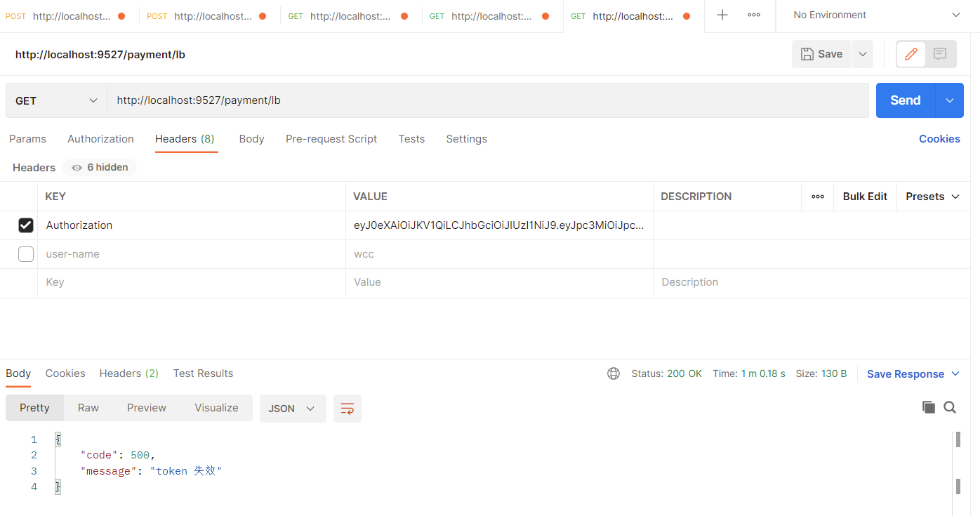Screen dimensions: 980x516
Task: Click the new tab plus icon
Action: click(722, 15)
